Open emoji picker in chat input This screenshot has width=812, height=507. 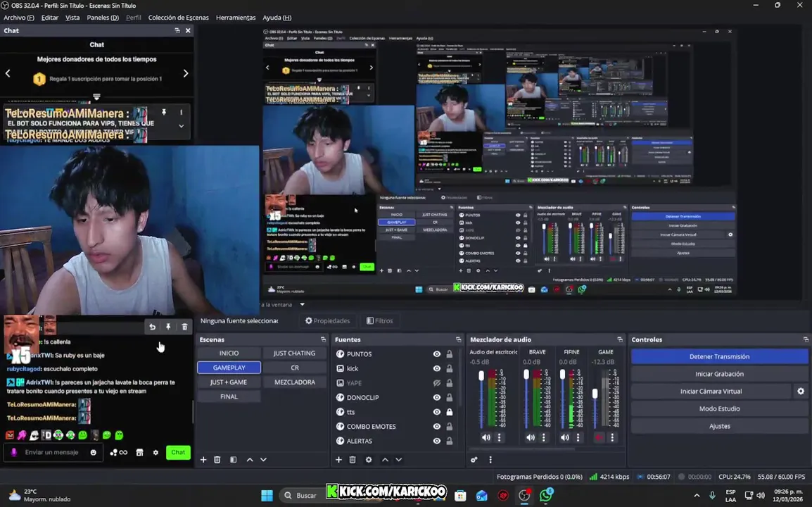pos(93,453)
